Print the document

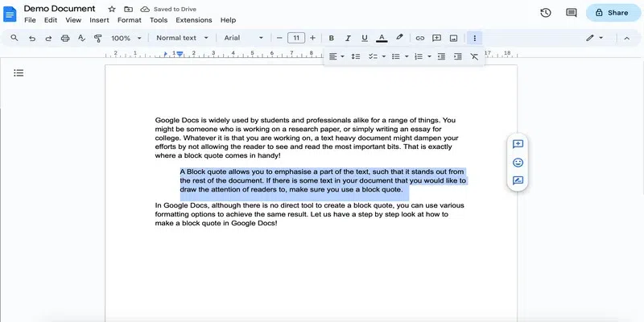pyautogui.click(x=65, y=38)
